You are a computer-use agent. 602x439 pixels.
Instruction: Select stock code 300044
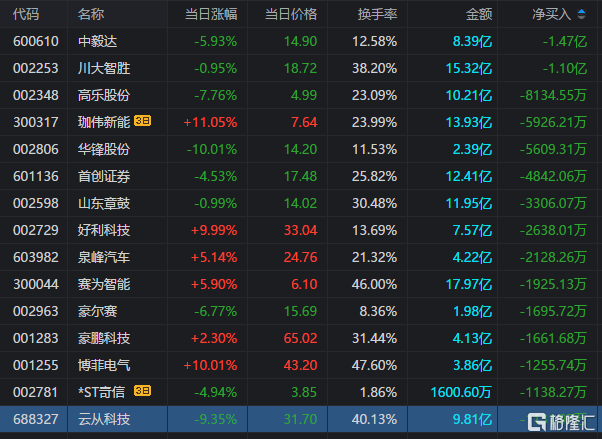tap(36, 284)
